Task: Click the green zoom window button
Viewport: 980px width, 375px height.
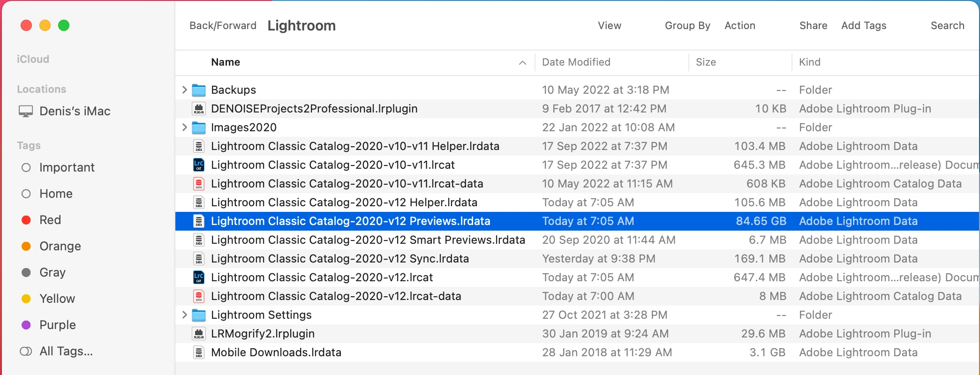Action: pos(64,25)
